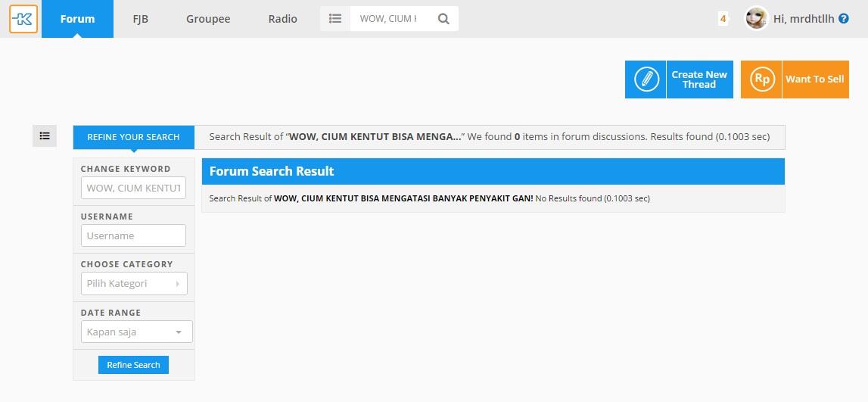Select the Refine Your Search tab
The width and height of the screenshot is (868, 402).
tap(133, 137)
